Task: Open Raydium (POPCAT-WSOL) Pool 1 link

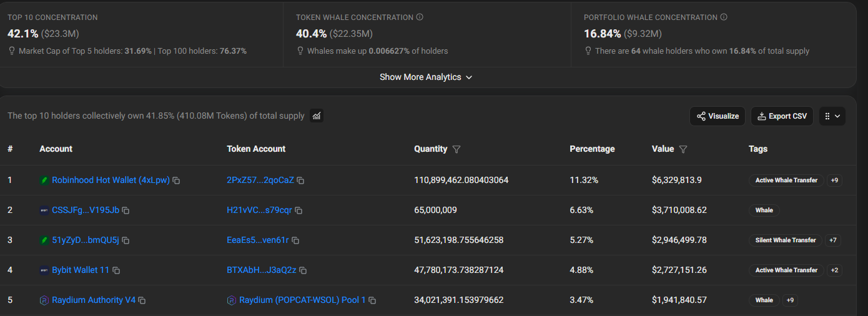Action: tap(302, 300)
